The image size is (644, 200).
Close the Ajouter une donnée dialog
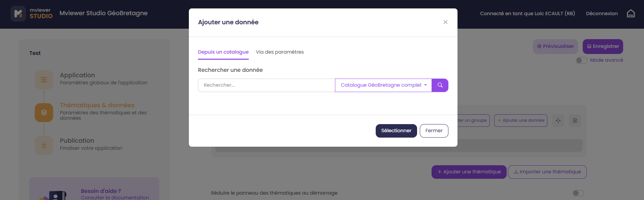tap(445, 22)
